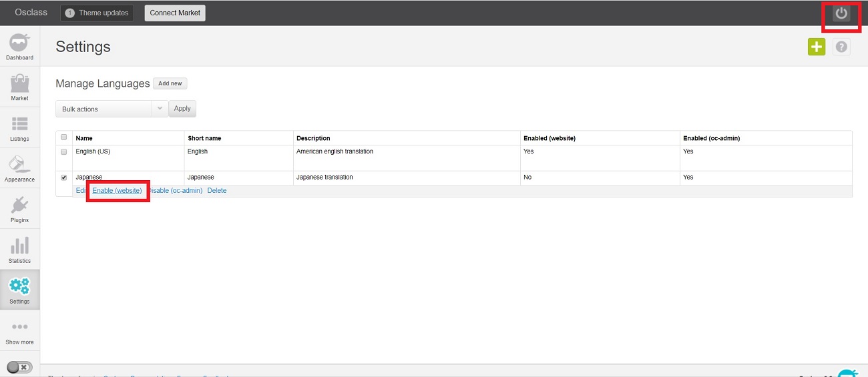
Task: Open the help question mark icon
Action: click(x=841, y=47)
